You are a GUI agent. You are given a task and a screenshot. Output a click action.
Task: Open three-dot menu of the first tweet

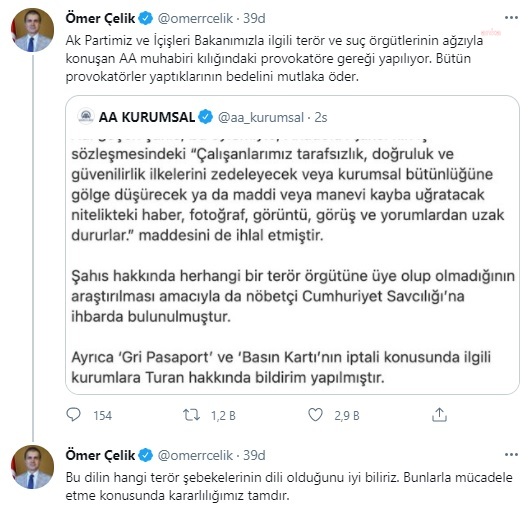(511, 18)
